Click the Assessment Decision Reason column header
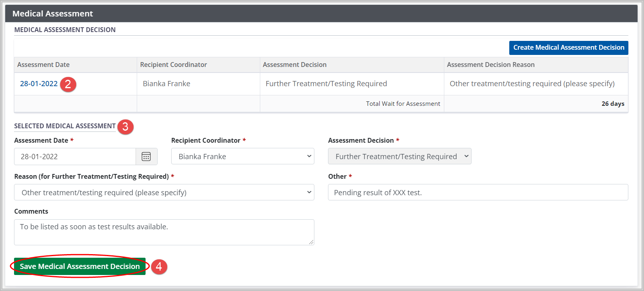644x291 pixels. [x=536, y=65]
